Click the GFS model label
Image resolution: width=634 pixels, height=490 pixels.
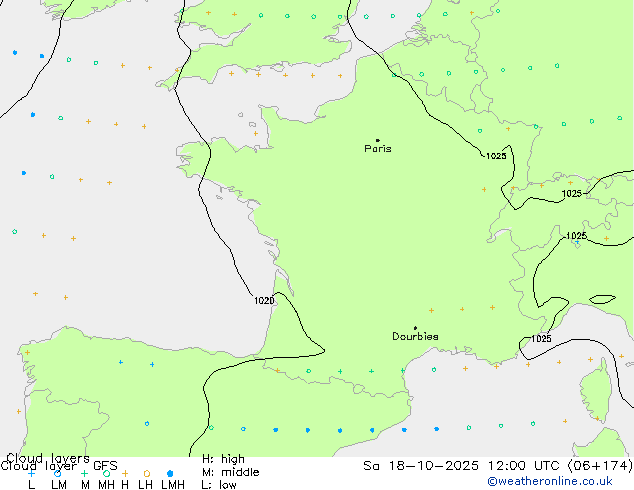[x=105, y=466]
